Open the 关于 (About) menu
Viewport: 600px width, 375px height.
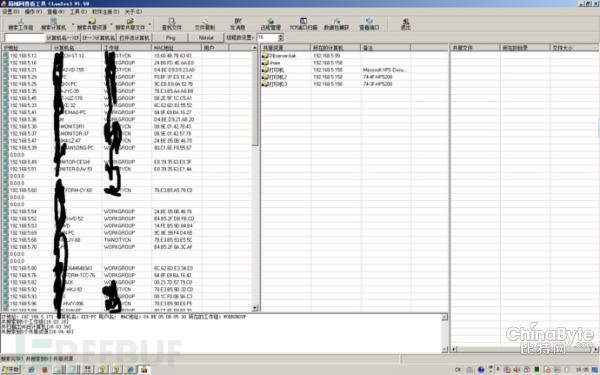pyautogui.click(x=133, y=12)
